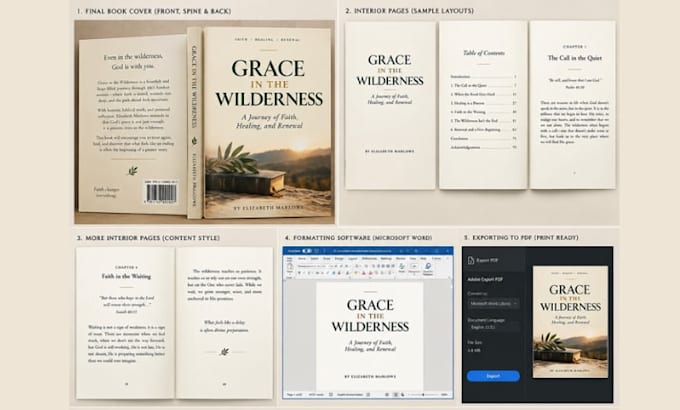The height and width of the screenshot is (410, 680).
Task: Toggle Bold formatting in Word ribbon
Action: 299,273
